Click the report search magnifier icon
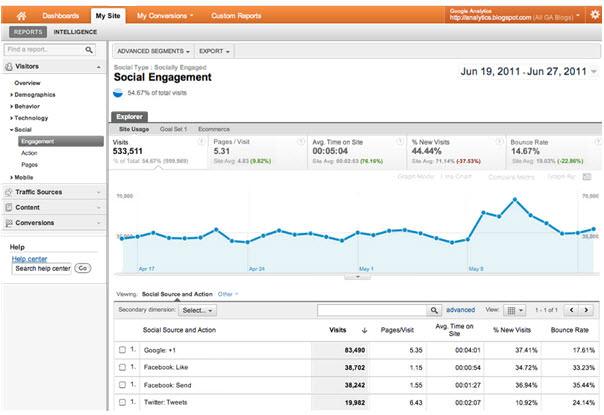604x415 pixels. 89,50
